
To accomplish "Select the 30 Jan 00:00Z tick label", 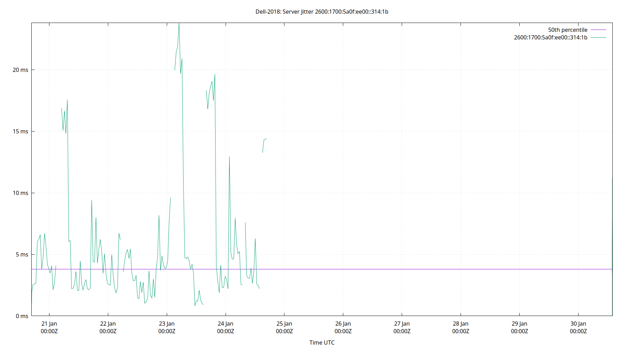I will pos(579,327).
